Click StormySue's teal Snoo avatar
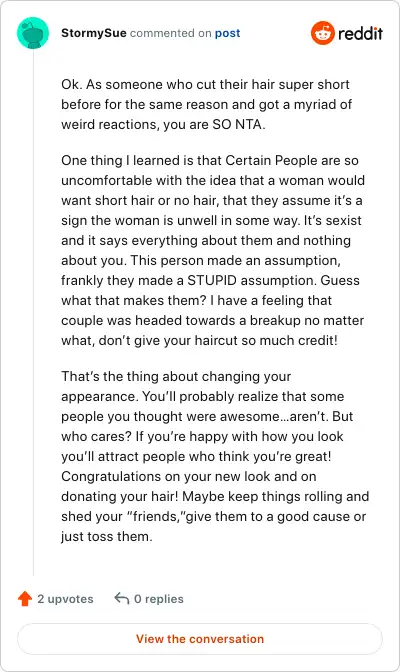 [33, 33]
